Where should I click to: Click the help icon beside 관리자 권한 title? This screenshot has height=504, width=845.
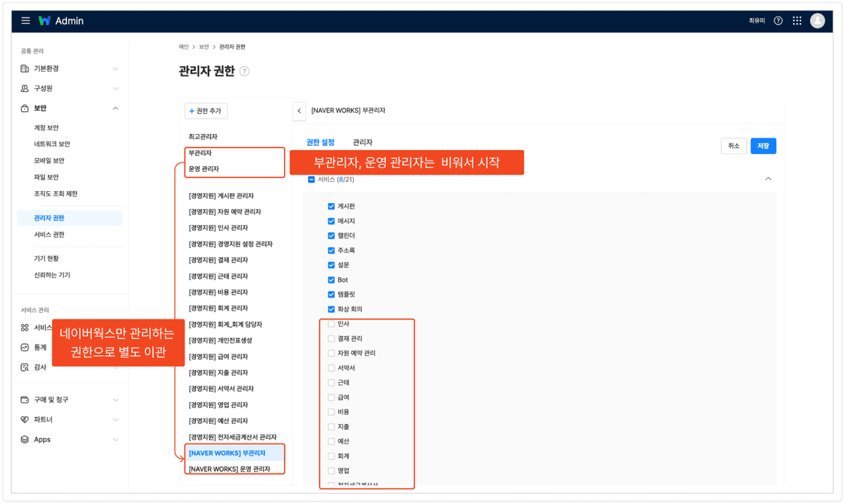pyautogui.click(x=244, y=71)
